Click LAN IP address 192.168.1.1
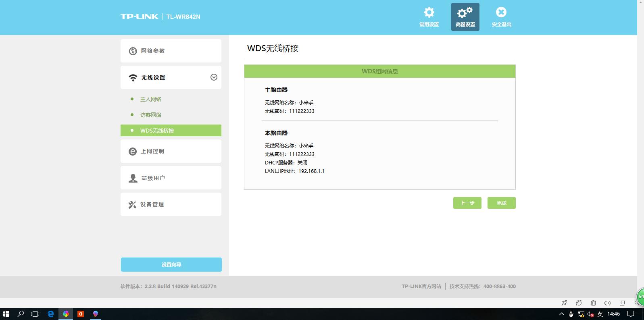The width and height of the screenshot is (644, 320). [311, 171]
